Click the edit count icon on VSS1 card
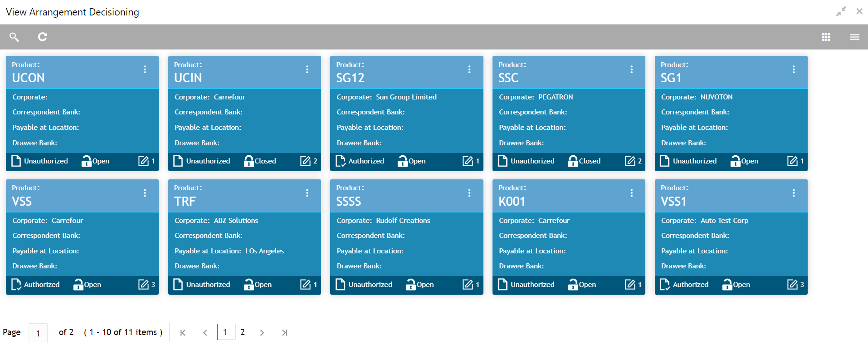The width and height of the screenshot is (868, 346). pyautogui.click(x=792, y=284)
